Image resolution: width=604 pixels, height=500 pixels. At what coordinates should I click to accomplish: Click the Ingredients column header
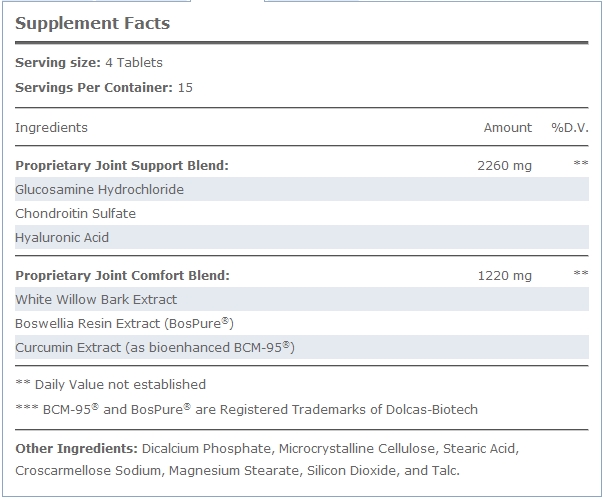(52, 128)
